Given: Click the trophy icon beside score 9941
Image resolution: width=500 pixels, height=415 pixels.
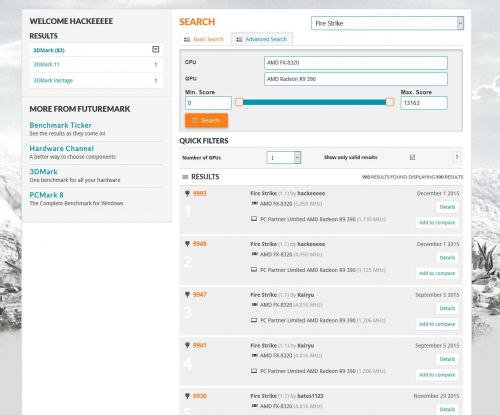Looking at the screenshot, I should [x=187, y=345].
